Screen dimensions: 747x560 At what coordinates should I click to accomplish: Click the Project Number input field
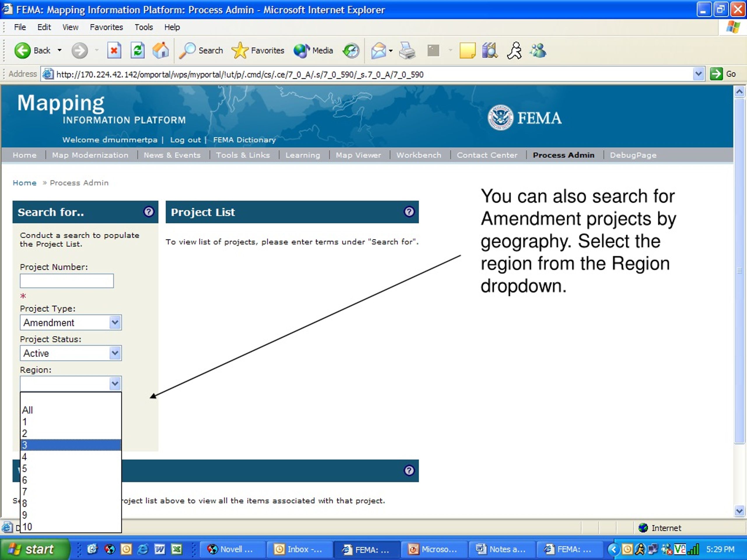pos(67,281)
